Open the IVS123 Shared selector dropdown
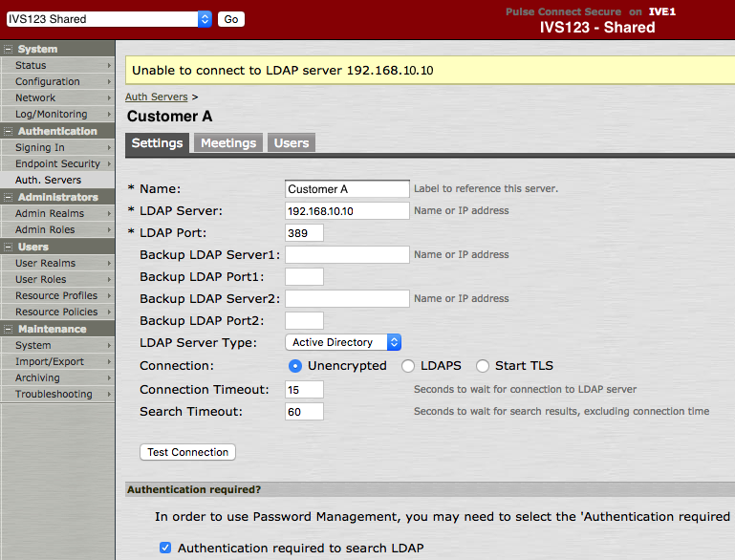Screen dimensions: 735x560 tap(108, 19)
